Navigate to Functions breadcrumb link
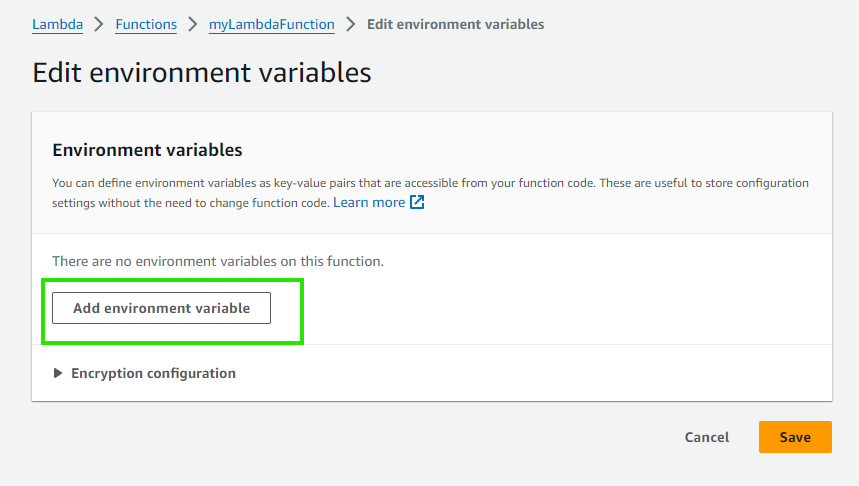This screenshot has height=486, width=859. pyautogui.click(x=146, y=24)
